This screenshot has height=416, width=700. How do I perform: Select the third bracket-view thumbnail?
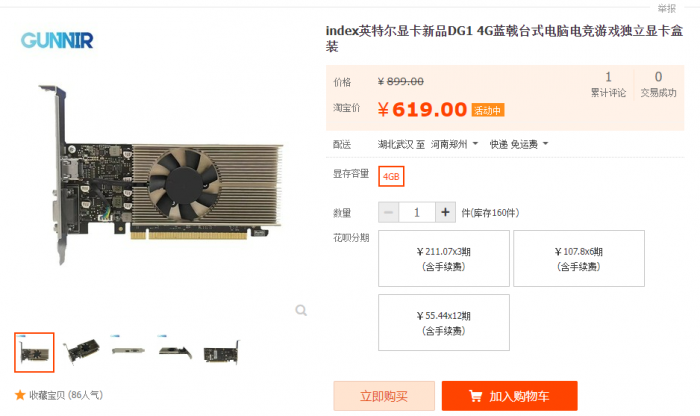click(x=128, y=350)
